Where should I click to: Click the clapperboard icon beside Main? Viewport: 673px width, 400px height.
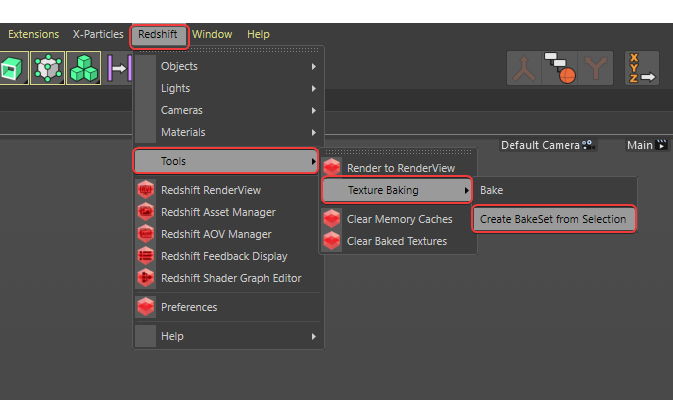661,145
